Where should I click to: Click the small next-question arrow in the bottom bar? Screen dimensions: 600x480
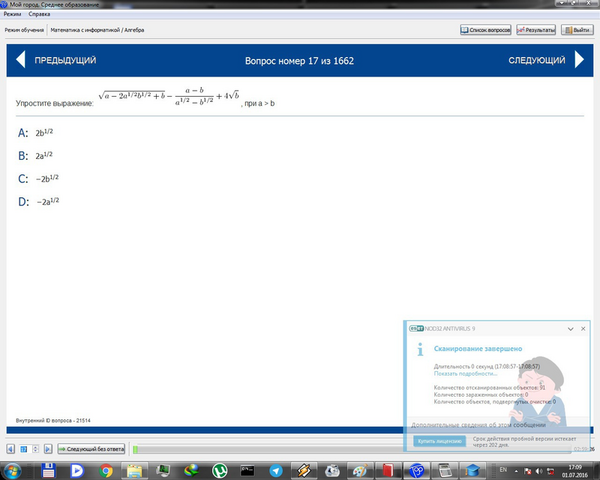[x=48, y=449]
